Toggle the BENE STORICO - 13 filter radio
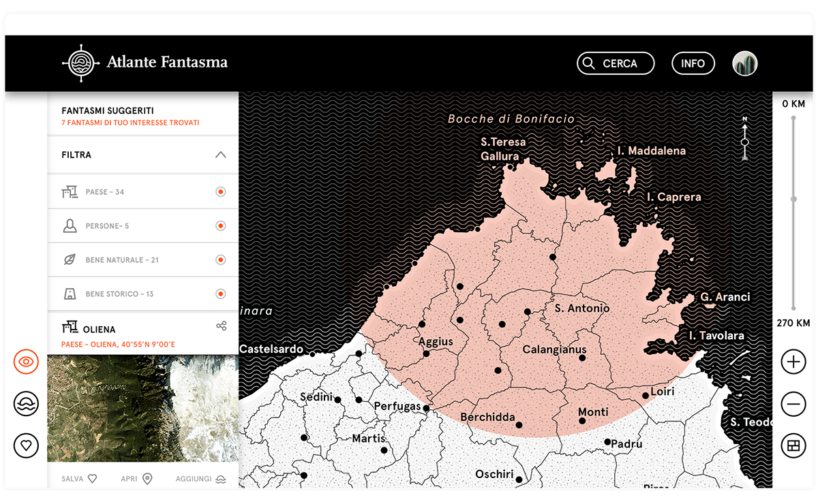 tap(220, 294)
